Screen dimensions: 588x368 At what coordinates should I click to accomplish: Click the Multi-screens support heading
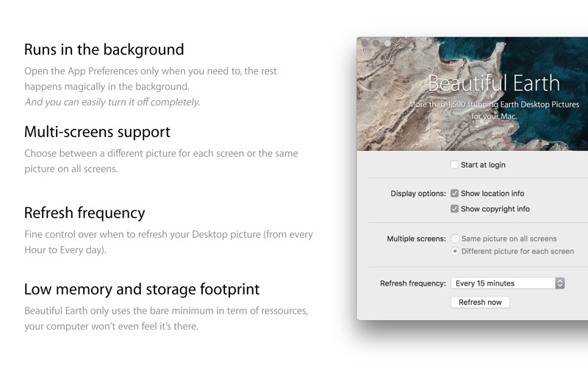click(x=98, y=132)
